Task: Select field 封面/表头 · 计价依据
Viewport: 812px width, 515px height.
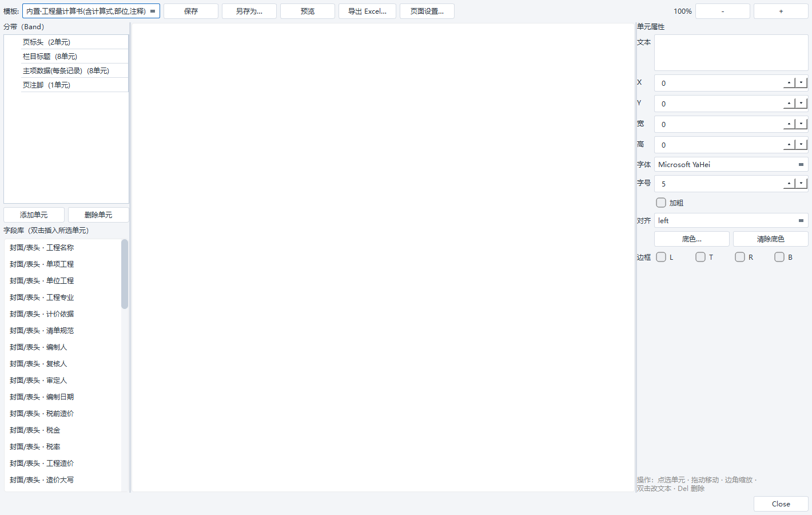Action: [63, 314]
